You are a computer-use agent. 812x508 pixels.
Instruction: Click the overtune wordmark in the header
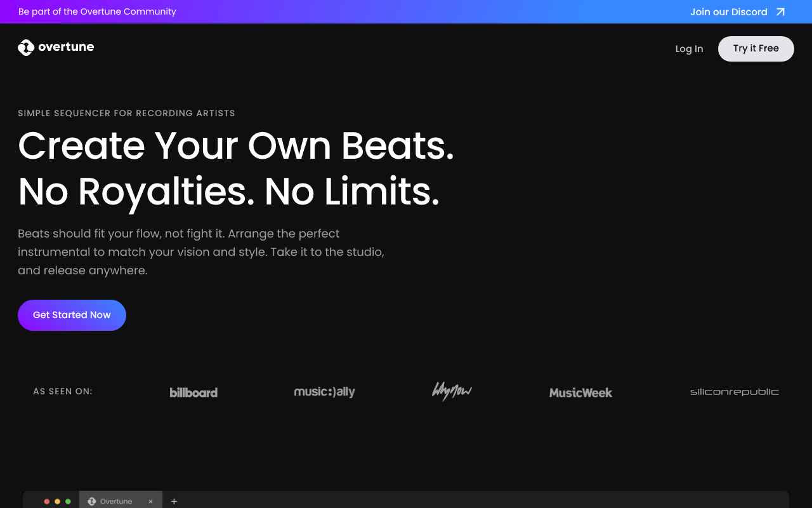(66, 47)
